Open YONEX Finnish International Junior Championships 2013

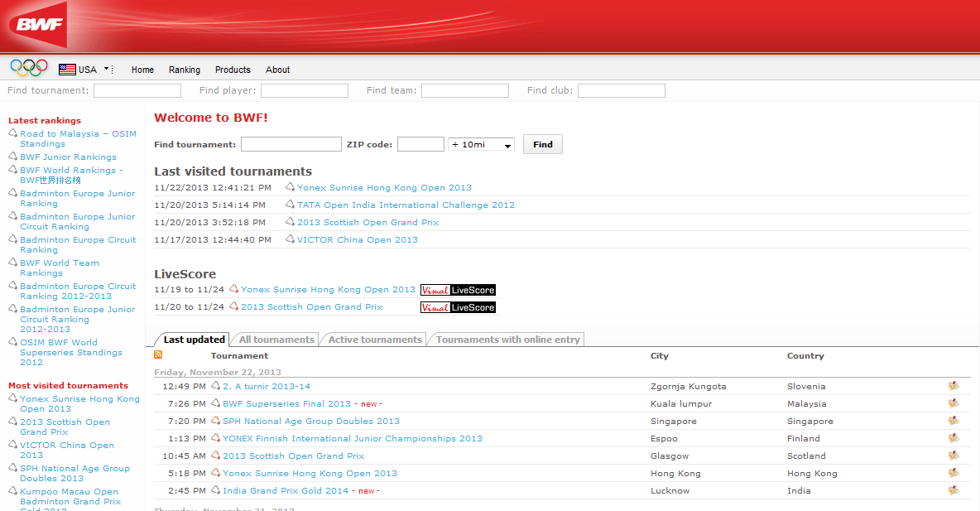pyautogui.click(x=353, y=438)
